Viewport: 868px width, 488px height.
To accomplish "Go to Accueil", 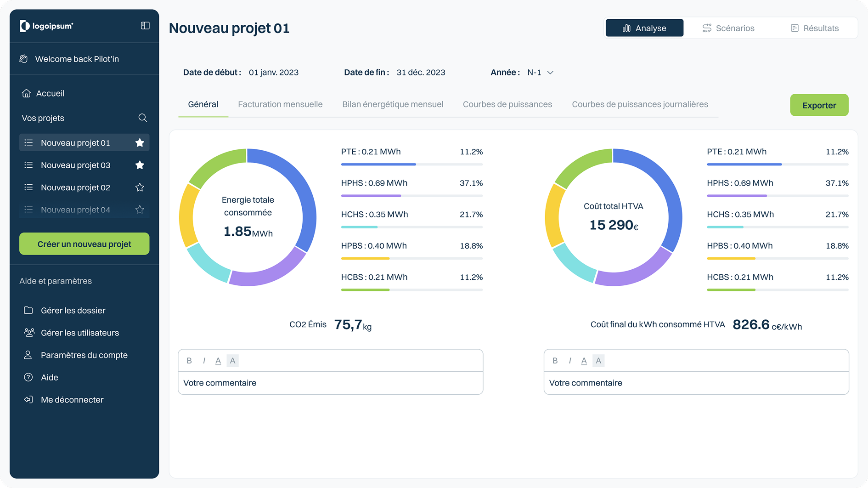I will [44, 93].
